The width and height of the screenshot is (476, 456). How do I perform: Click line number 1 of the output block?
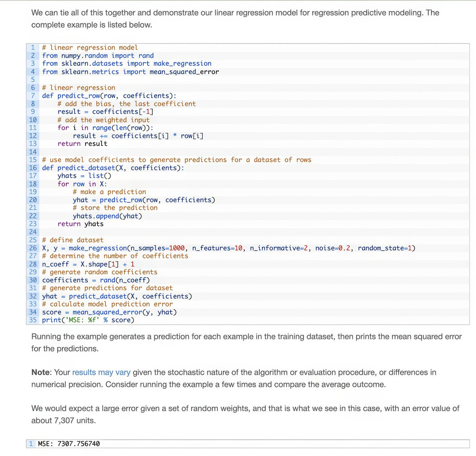pos(31,444)
